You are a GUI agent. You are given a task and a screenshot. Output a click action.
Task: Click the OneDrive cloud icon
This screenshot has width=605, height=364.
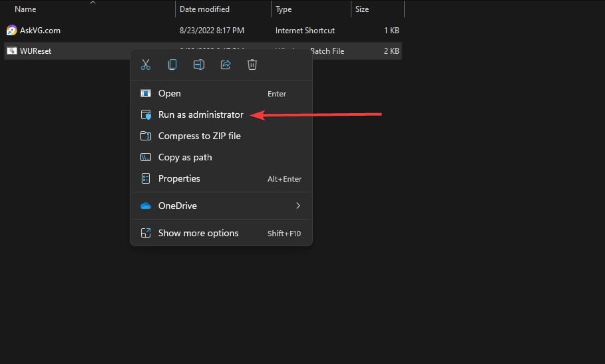pyautogui.click(x=146, y=206)
